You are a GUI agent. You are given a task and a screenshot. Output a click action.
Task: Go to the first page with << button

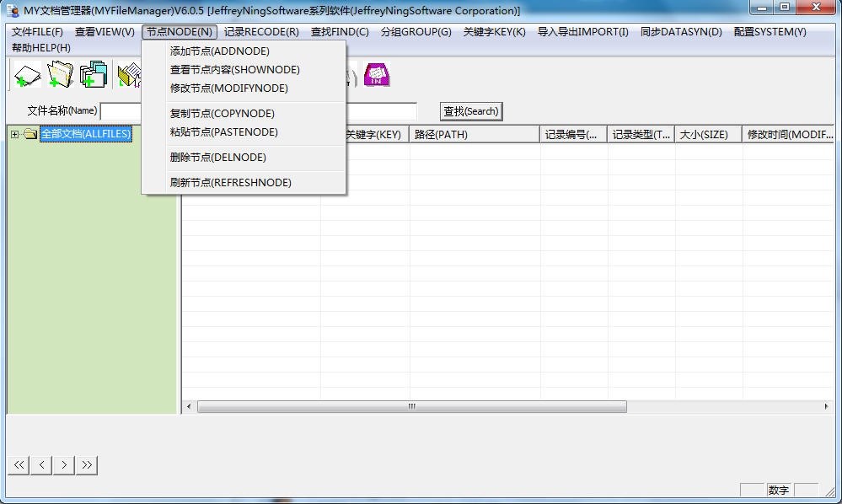pos(19,464)
